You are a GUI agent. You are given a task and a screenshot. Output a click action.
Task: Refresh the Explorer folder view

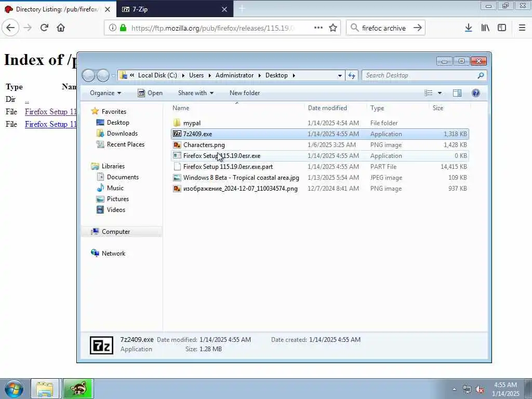pos(352,75)
